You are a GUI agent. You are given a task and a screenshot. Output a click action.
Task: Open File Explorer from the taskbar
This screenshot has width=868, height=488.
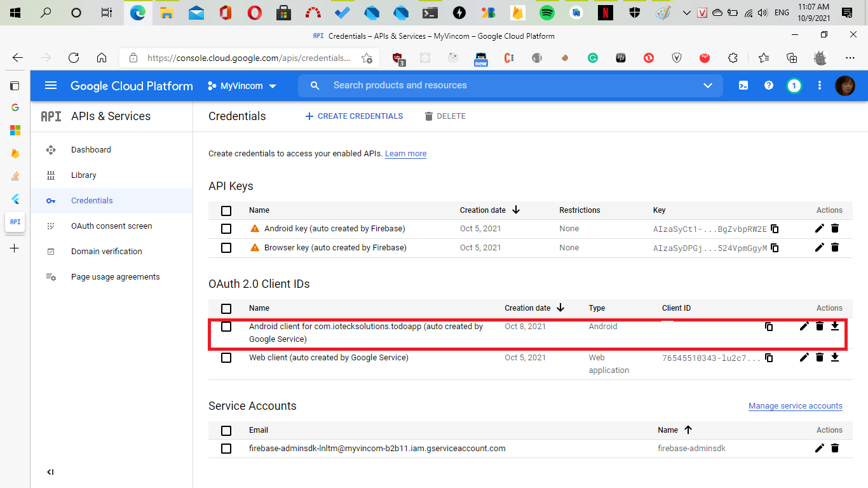(x=166, y=13)
